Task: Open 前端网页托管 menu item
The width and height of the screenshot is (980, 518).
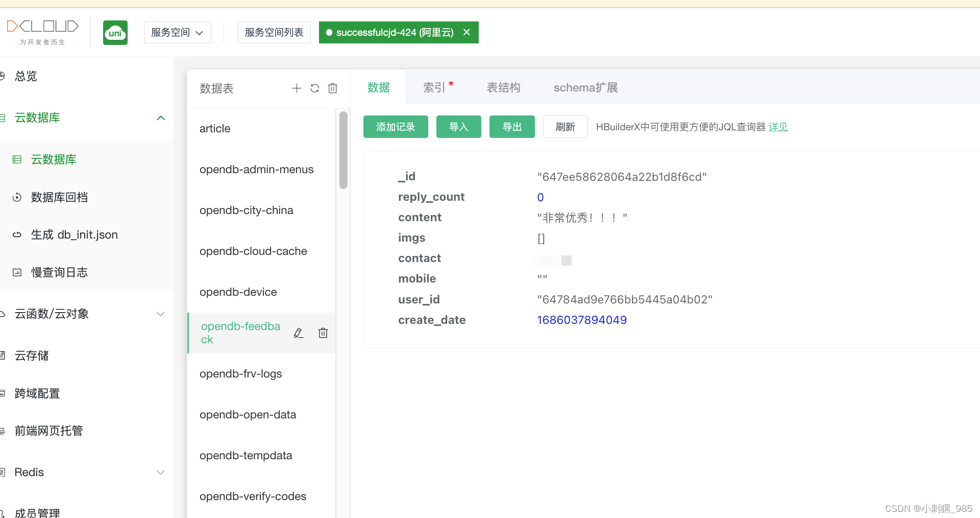Action: tap(48, 431)
